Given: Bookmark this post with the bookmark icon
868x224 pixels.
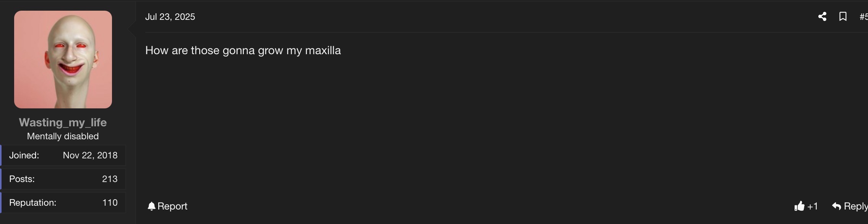Looking at the screenshot, I should tap(843, 16).
